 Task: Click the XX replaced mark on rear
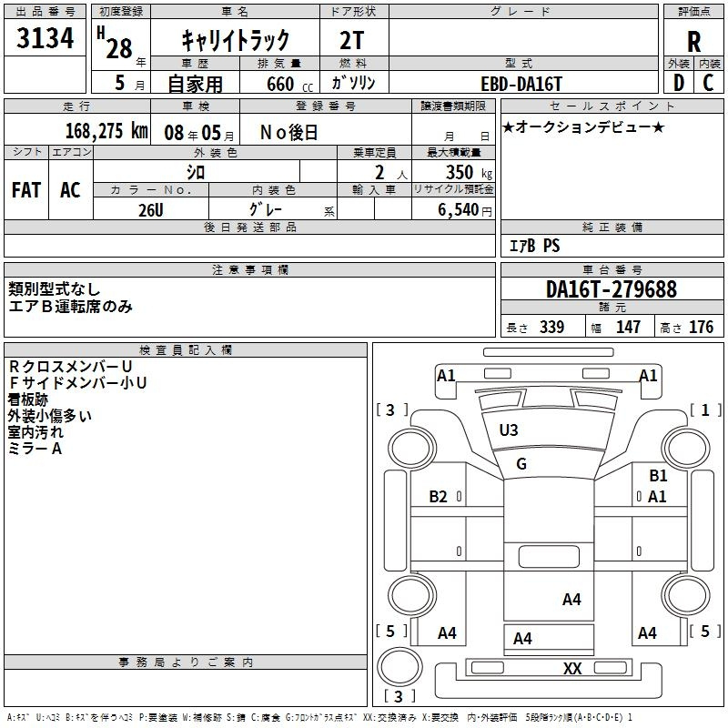coord(572,669)
